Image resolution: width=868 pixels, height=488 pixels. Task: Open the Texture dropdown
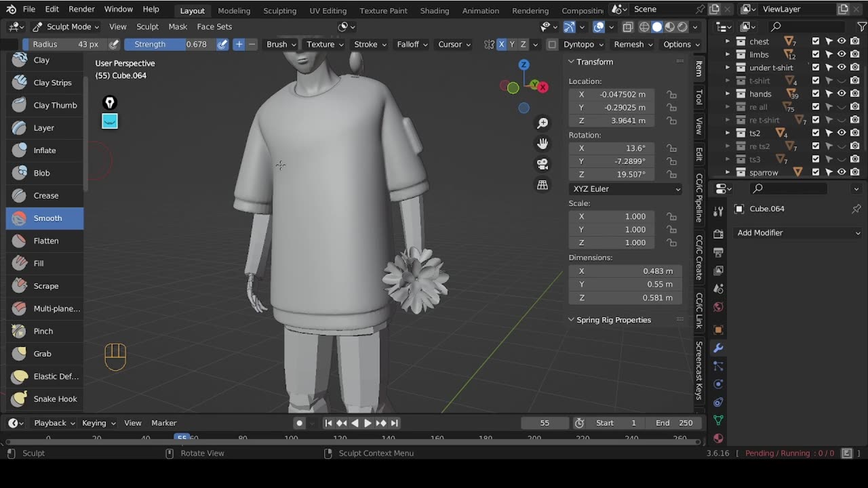coord(325,44)
